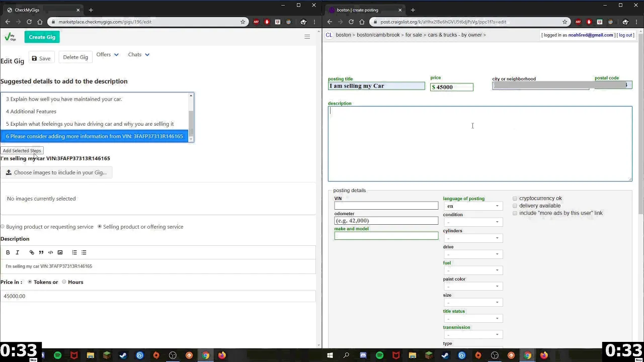
Task: Open the condition dropdown
Action: [x=472, y=222]
